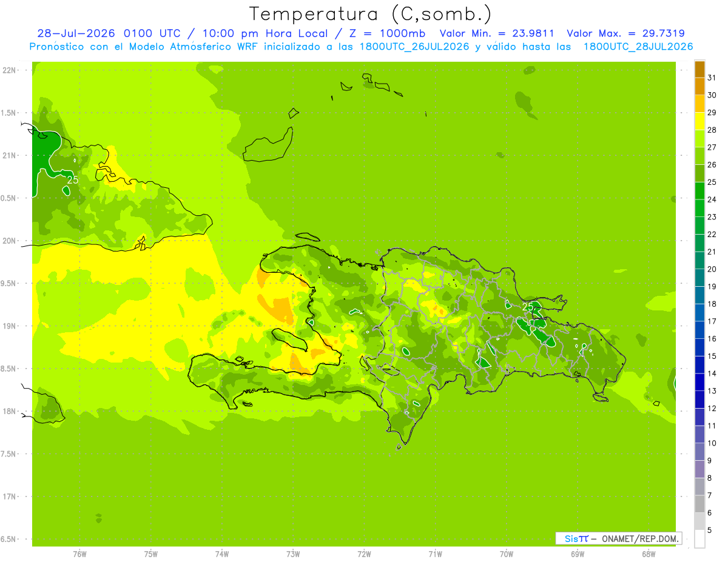Click the longitude axis label "74W"
Image resolution: width=728 pixels, height=562 pixels.
222,554
